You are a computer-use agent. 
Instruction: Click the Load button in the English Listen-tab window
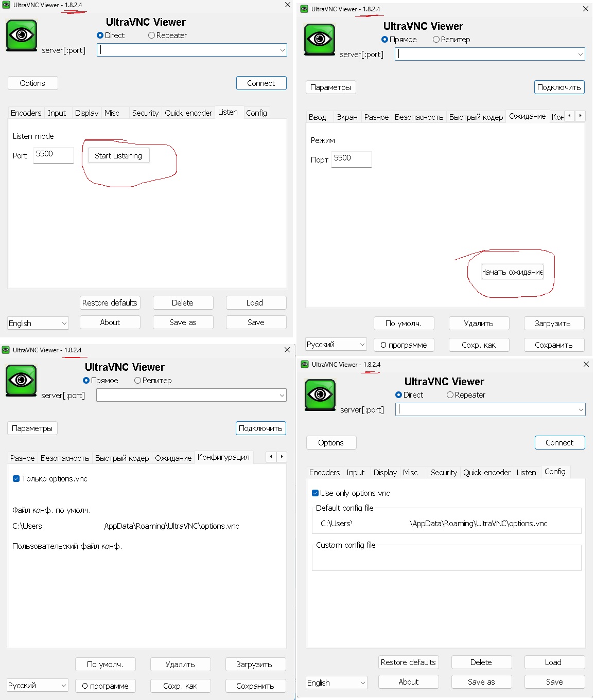pos(256,303)
